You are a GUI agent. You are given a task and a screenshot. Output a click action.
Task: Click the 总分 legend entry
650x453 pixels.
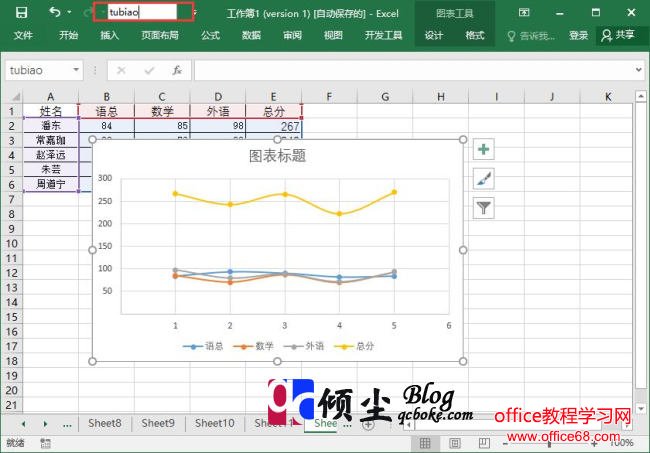pos(354,346)
